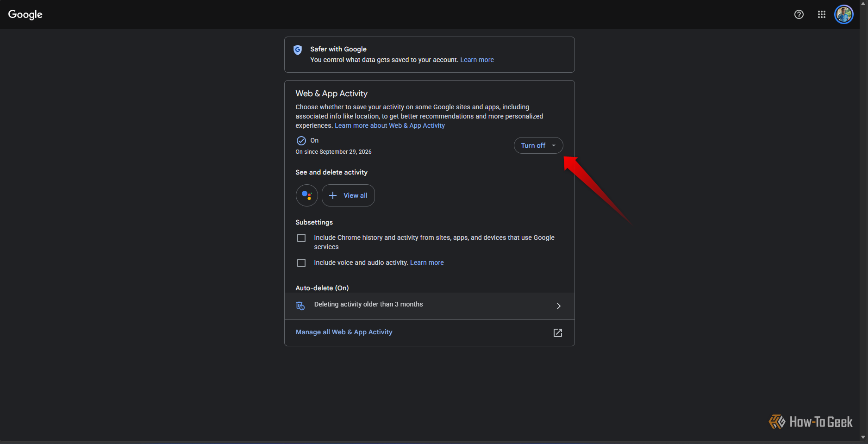Click the Google logo
This screenshot has height=444, width=868.
25,14
